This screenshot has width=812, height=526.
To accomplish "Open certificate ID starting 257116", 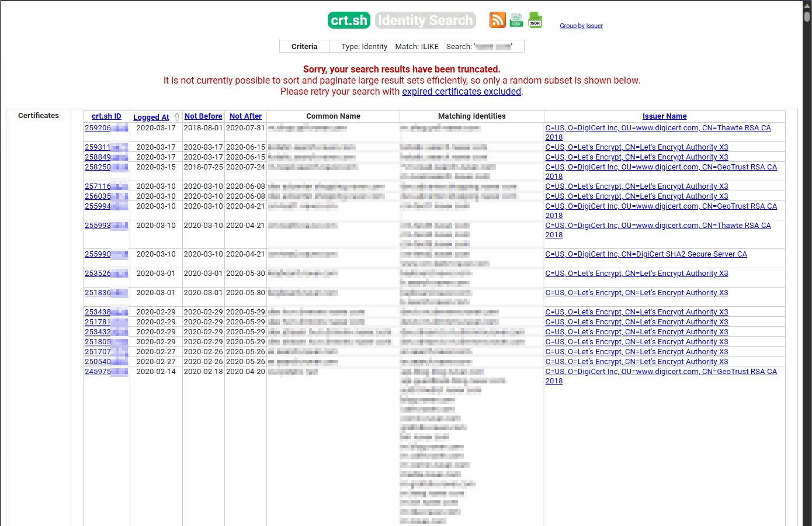I will (x=106, y=186).
